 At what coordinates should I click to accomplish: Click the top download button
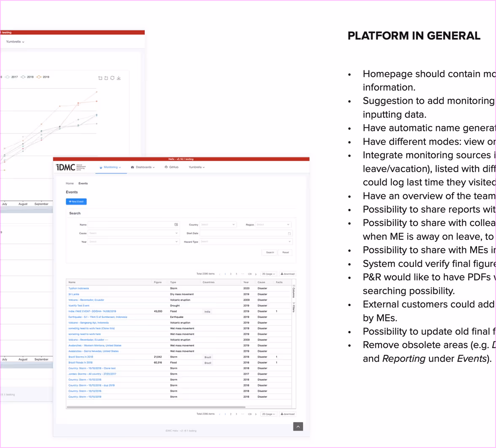tap(288, 274)
